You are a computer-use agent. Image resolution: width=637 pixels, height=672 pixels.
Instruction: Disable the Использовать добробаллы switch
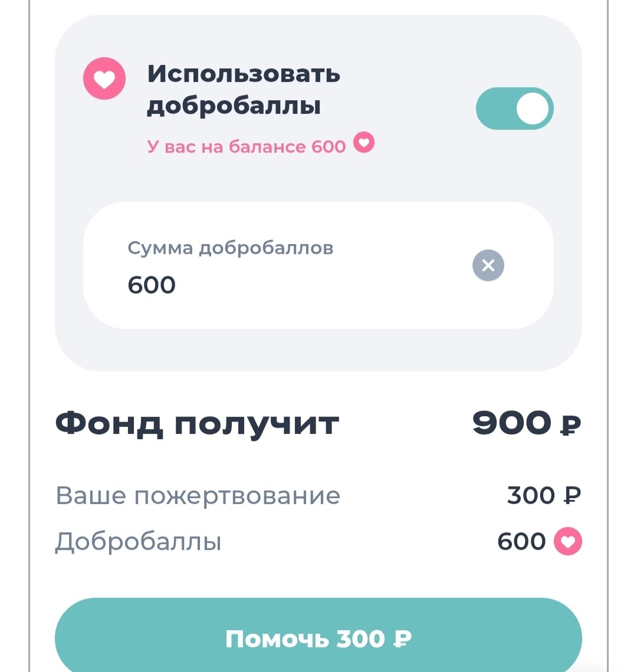514,109
